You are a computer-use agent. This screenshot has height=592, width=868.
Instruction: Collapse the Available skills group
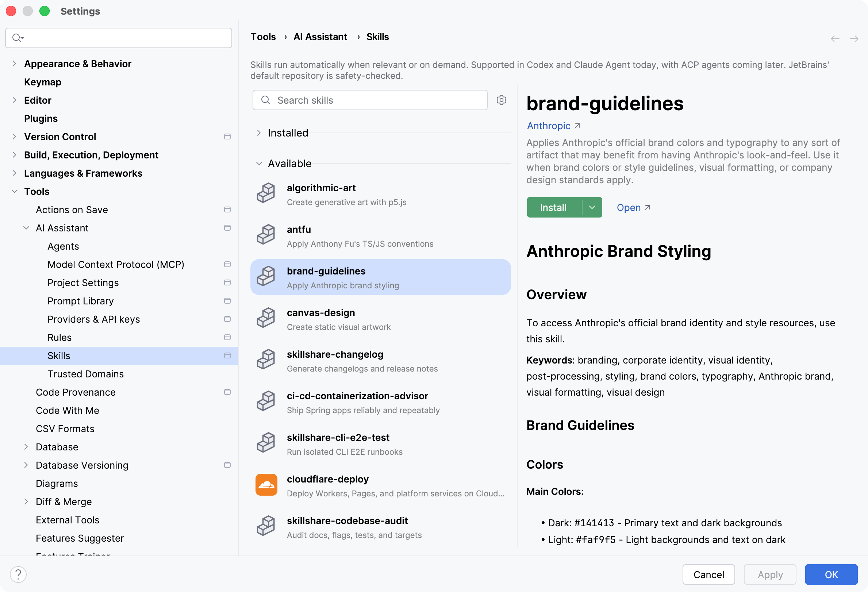pyautogui.click(x=259, y=164)
